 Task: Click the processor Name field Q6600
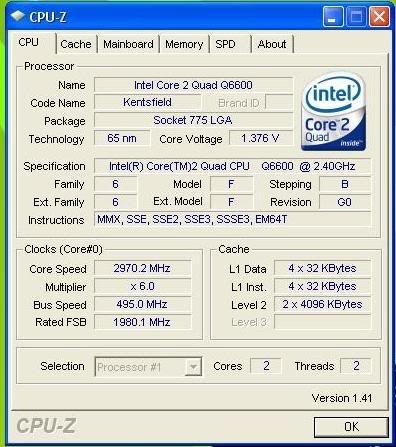[x=193, y=85]
